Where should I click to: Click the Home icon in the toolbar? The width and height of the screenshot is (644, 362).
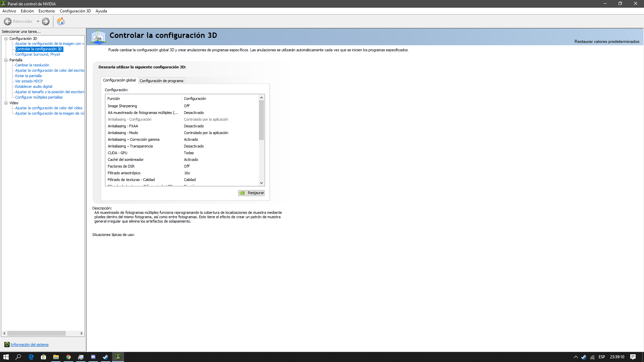61,21
